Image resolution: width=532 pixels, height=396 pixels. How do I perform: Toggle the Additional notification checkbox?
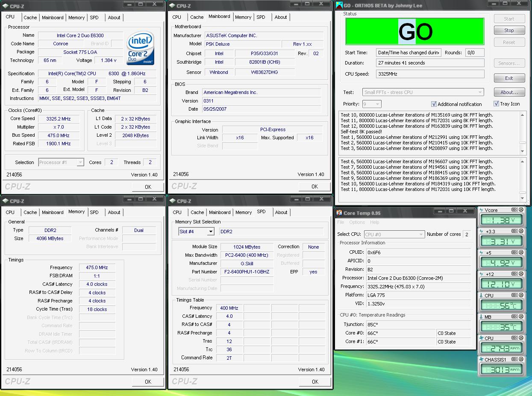pos(434,104)
